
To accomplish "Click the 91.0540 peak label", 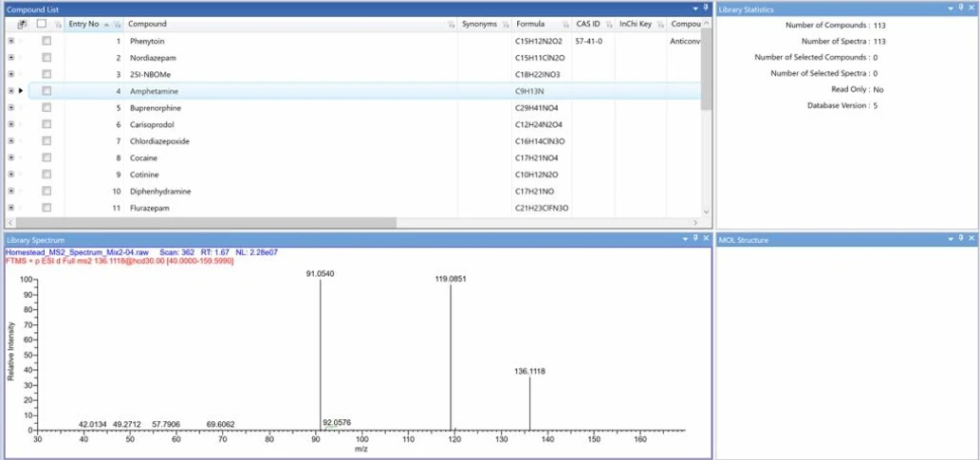I will (x=319, y=274).
